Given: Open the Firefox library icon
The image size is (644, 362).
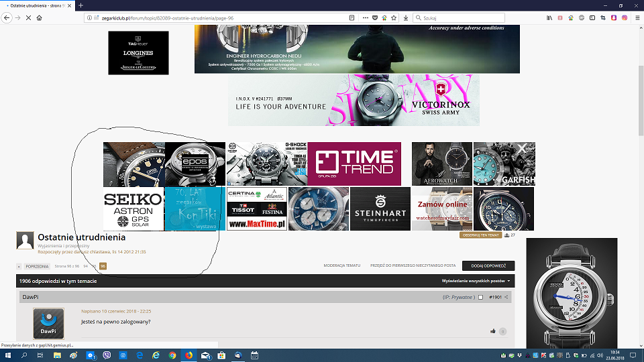Looking at the screenshot, I should coord(549,18).
